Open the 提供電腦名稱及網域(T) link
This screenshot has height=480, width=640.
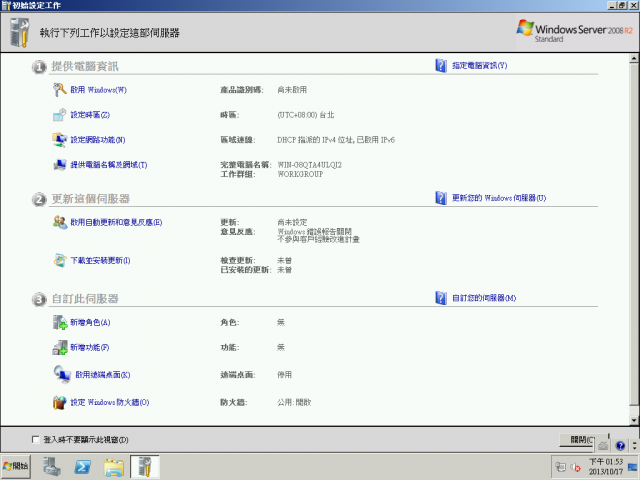click(x=109, y=165)
